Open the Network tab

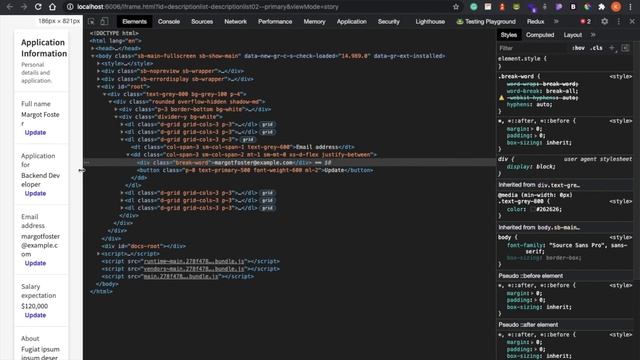[x=236, y=21]
